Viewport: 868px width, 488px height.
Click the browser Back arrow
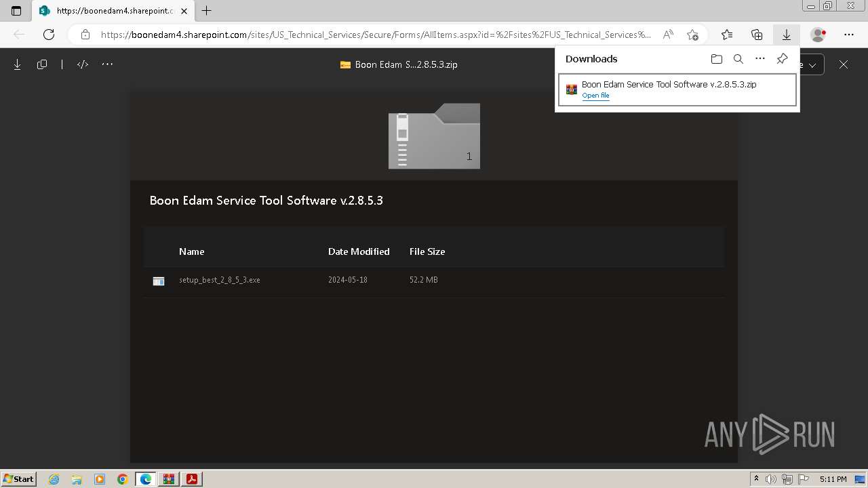click(19, 35)
